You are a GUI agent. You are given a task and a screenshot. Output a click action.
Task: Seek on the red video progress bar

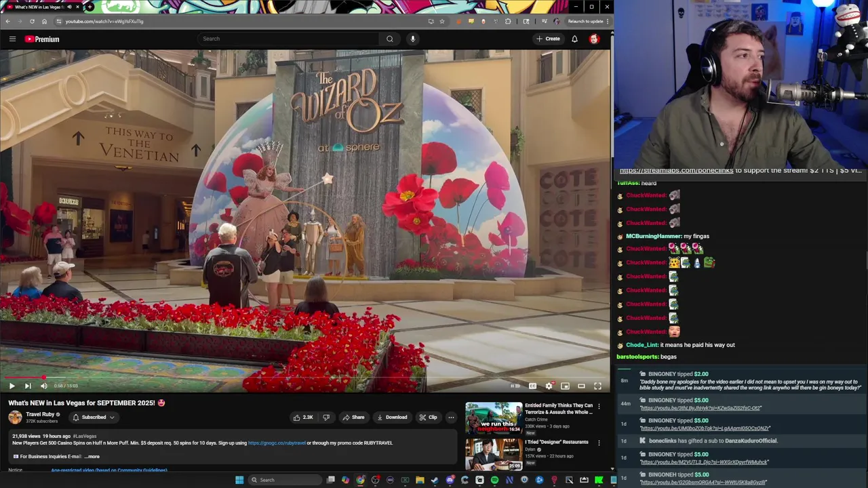point(304,378)
